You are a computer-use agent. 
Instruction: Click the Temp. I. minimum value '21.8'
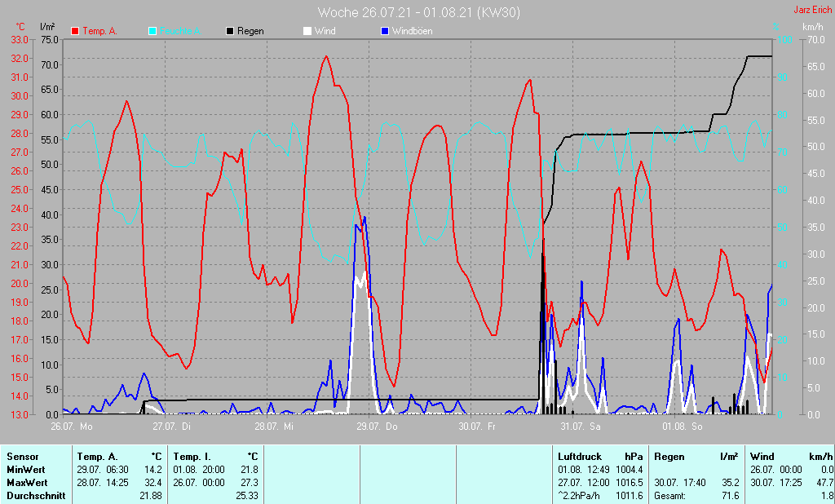click(x=250, y=470)
